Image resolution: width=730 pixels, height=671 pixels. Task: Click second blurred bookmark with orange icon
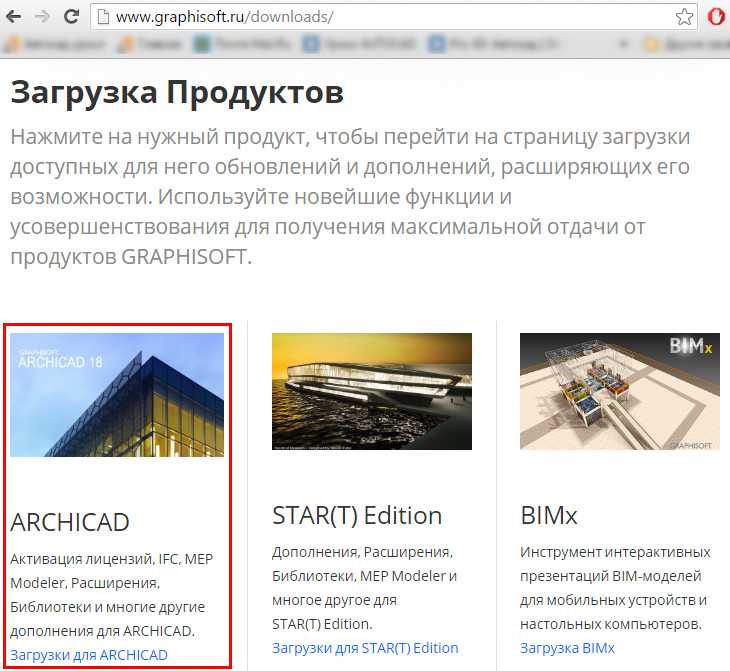150,44
